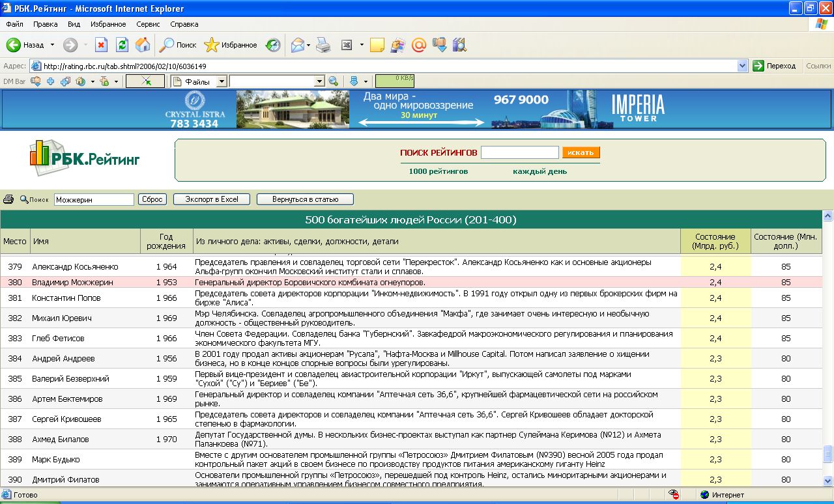The height and width of the screenshot is (504, 834).
Task: Select the row name Владимир Можжерин
Action: click(72, 283)
